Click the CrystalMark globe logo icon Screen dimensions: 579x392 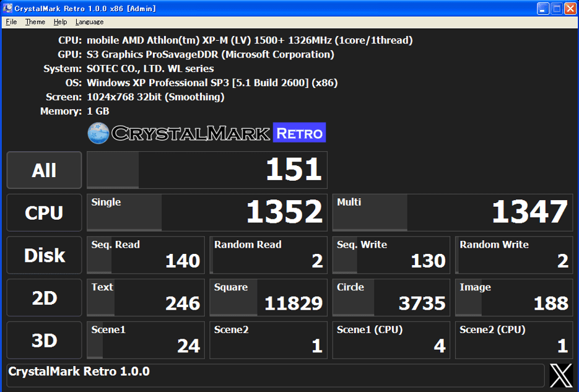pyautogui.click(x=98, y=133)
